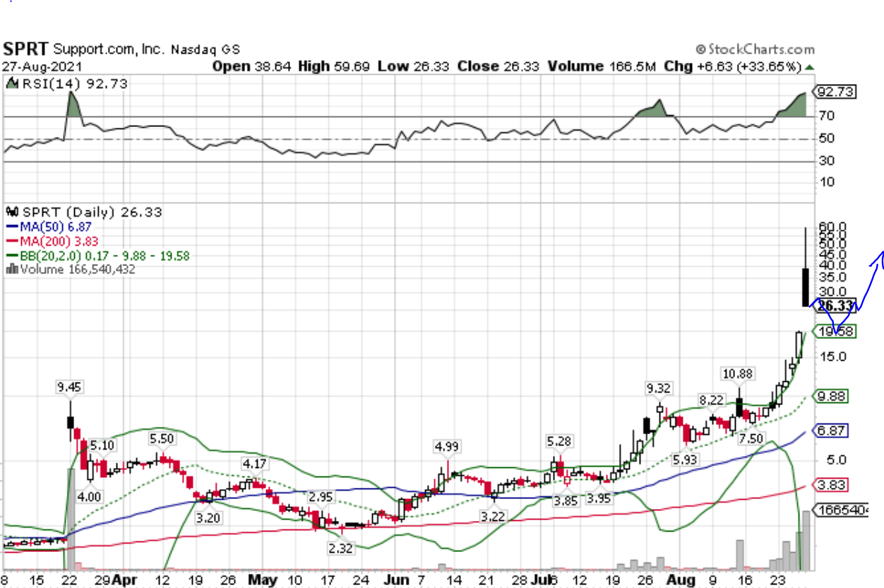Screen dimensions: 884x588
Task: Click the SPRT ticker symbol title
Action: point(26,49)
